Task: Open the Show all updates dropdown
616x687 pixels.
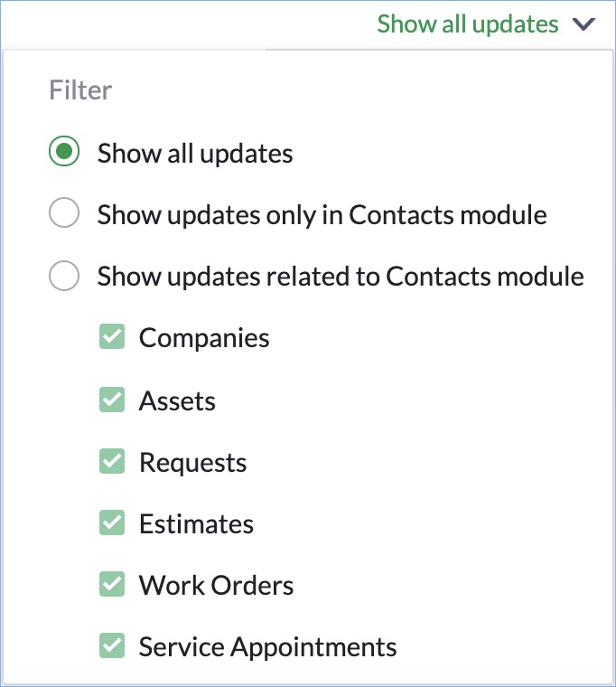Action: coord(468,24)
